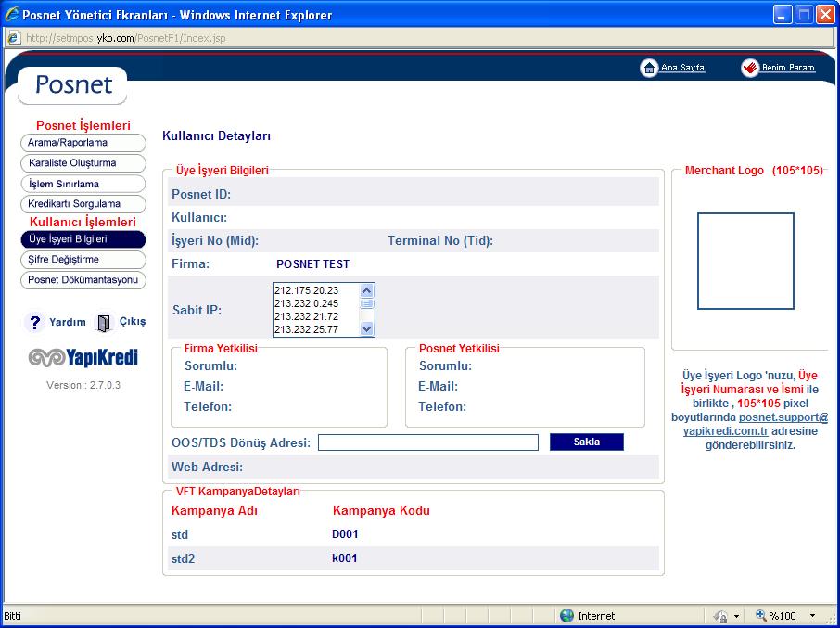The width and height of the screenshot is (840, 628).
Task: Click campaign code k001
Action: (x=345, y=558)
